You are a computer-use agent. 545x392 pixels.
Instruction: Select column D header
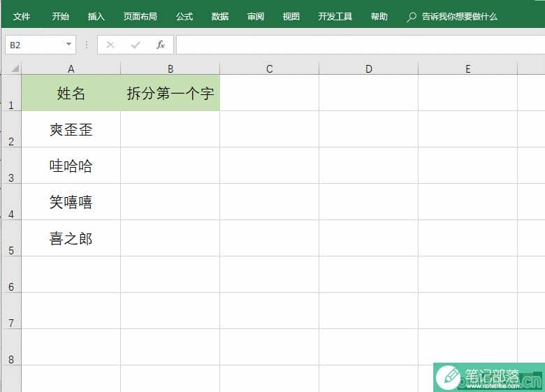[369, 68]
